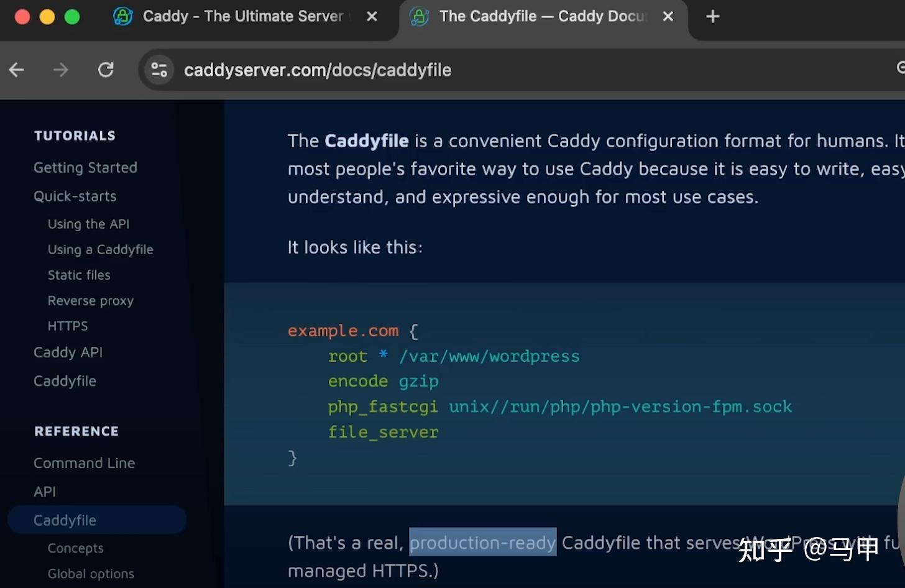Reload the current page

pyautogui.click(x=106, y=70)
